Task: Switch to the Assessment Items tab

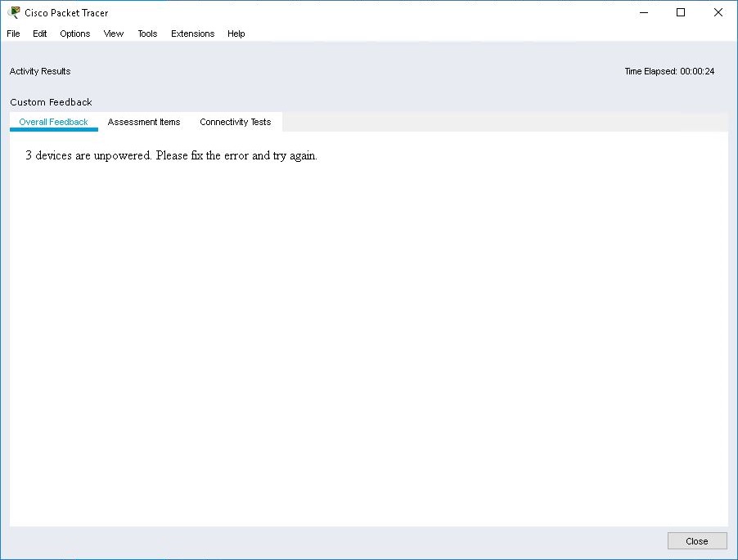Action: [x=144, y=122]
